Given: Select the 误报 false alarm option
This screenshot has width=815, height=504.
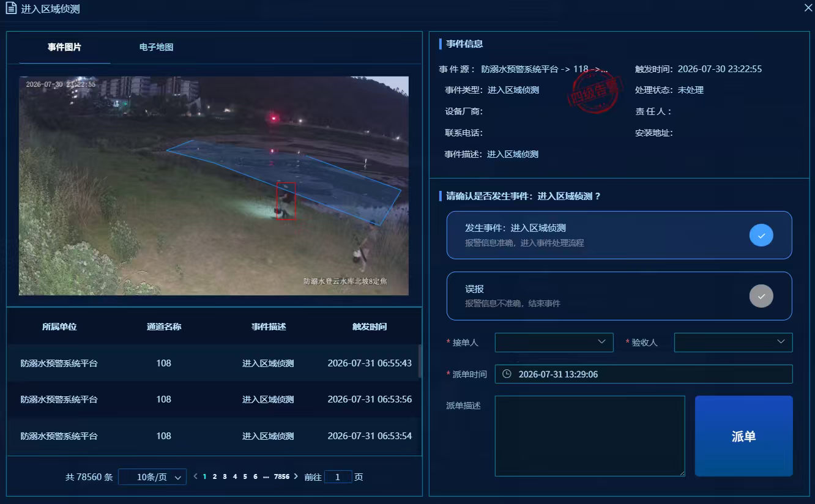Looking at the screenshot, I should point(619,296).
